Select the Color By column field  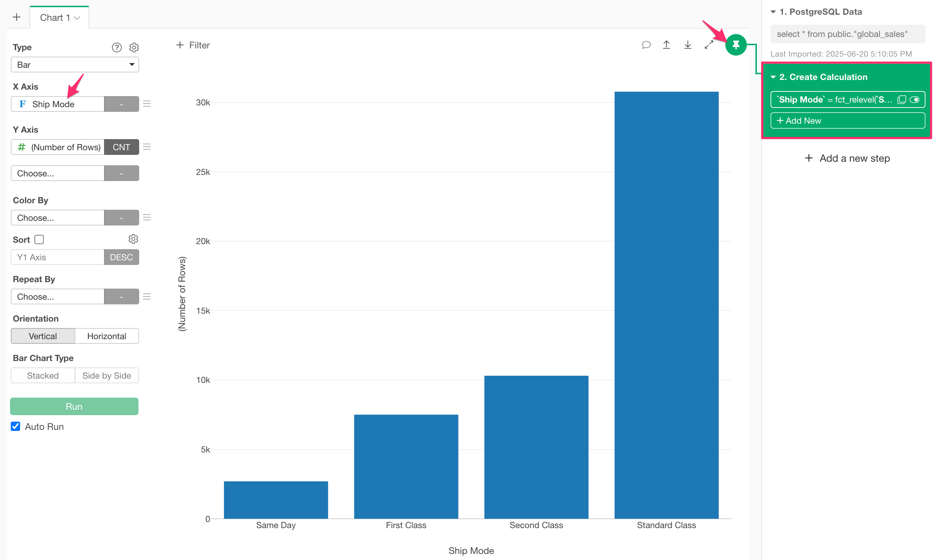coord(57,218)
